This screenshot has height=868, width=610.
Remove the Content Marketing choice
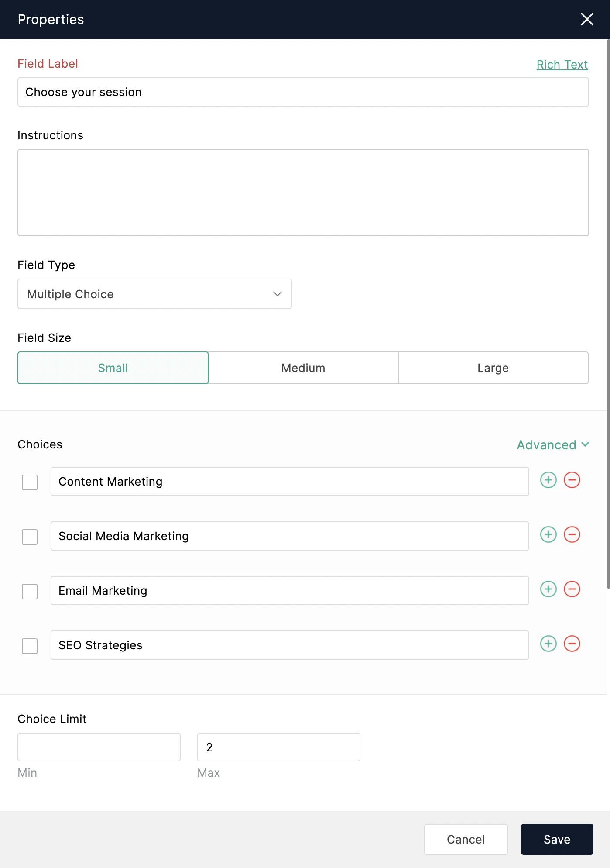572,480
